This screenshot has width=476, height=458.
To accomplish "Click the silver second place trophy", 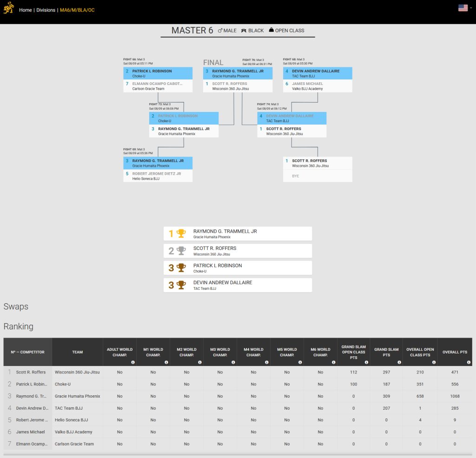I will pos(181,250).
